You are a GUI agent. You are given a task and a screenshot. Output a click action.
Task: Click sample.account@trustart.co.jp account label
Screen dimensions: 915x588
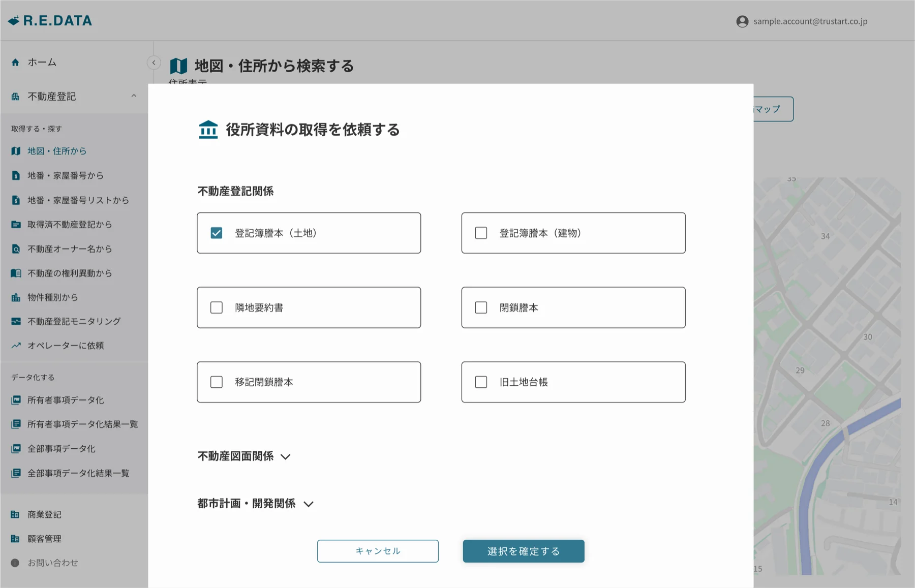810,21
